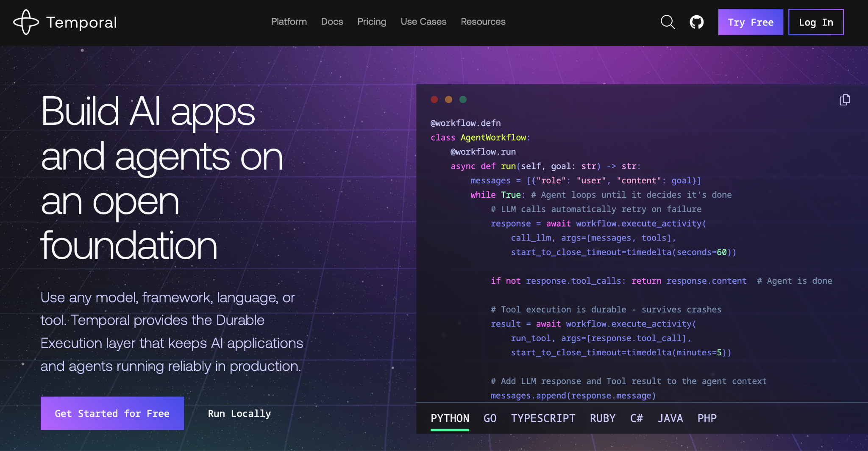Click the "class AgentWorkflow:" code line
Image resolution: width=868 pixels, height=451 pixels.
[x=480, y=138]
